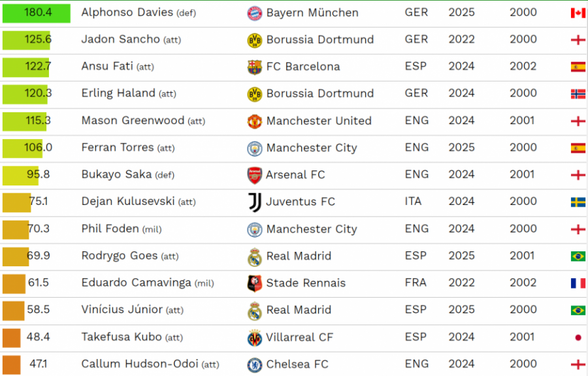Viewport: 588px width, 376px height.
Task: Click the Juventus FC logo
Action: tap(255, 202)
